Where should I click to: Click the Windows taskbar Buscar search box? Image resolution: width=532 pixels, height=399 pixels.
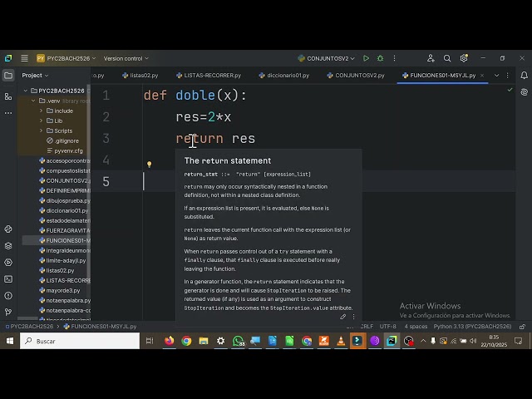(x=80, y=341)
